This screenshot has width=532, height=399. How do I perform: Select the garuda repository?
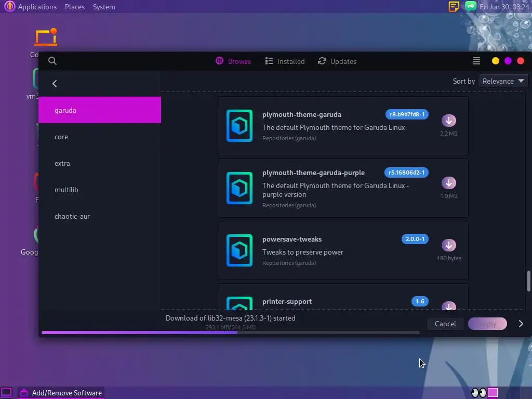pos(100,110)
